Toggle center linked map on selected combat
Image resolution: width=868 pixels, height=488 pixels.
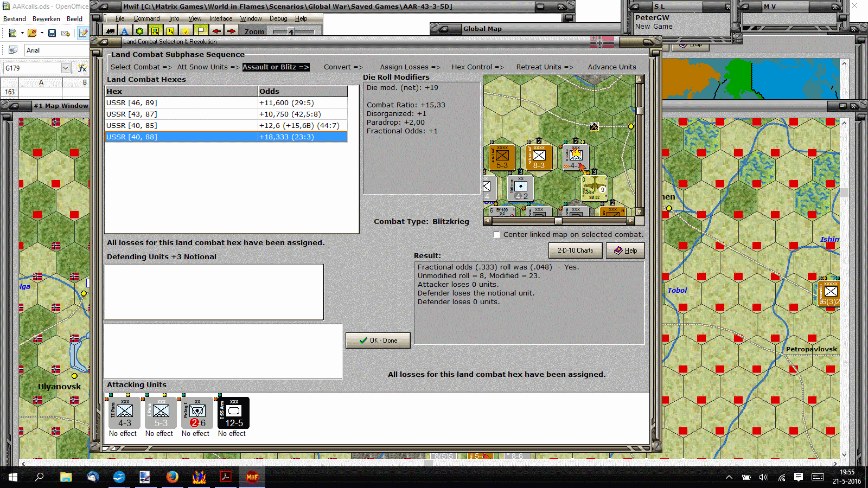click(x=497, y=235)
